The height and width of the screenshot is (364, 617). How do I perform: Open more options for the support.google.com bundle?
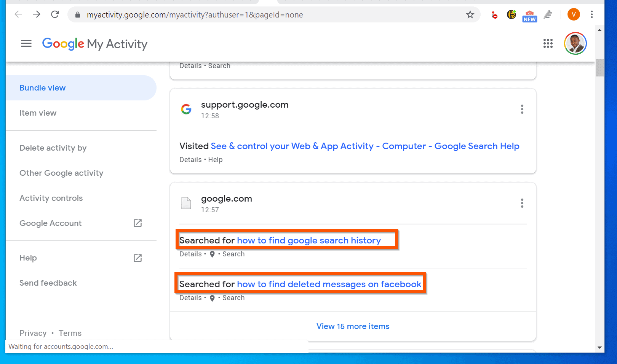pyautogui.click(x=522, y=109)
